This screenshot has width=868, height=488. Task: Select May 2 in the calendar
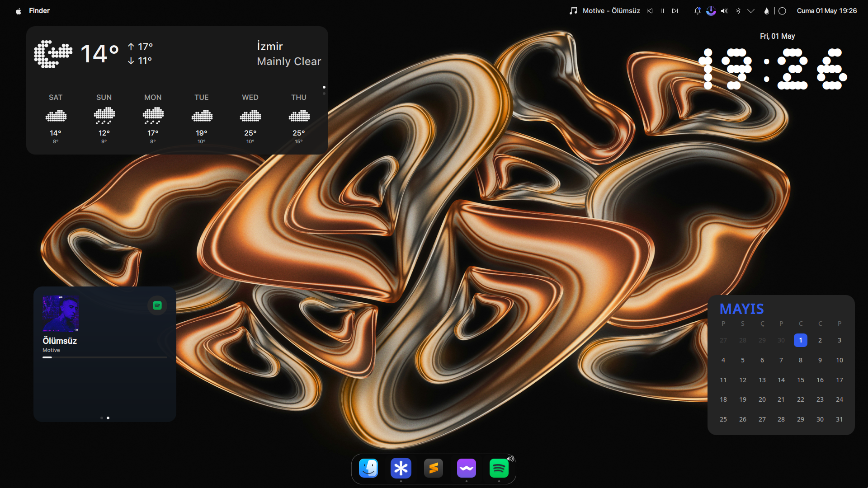coord(820,340)
